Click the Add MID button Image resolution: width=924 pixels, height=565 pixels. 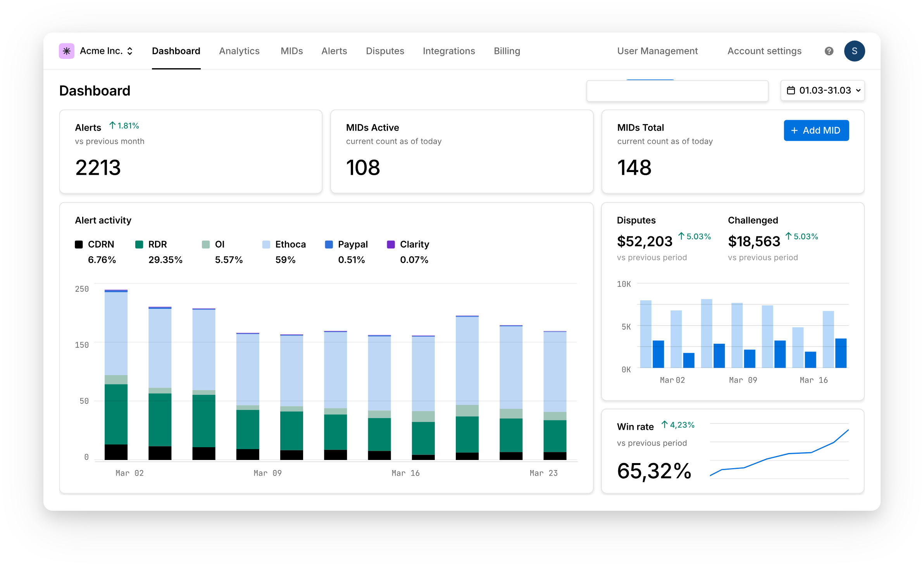(x=816, y=131)
